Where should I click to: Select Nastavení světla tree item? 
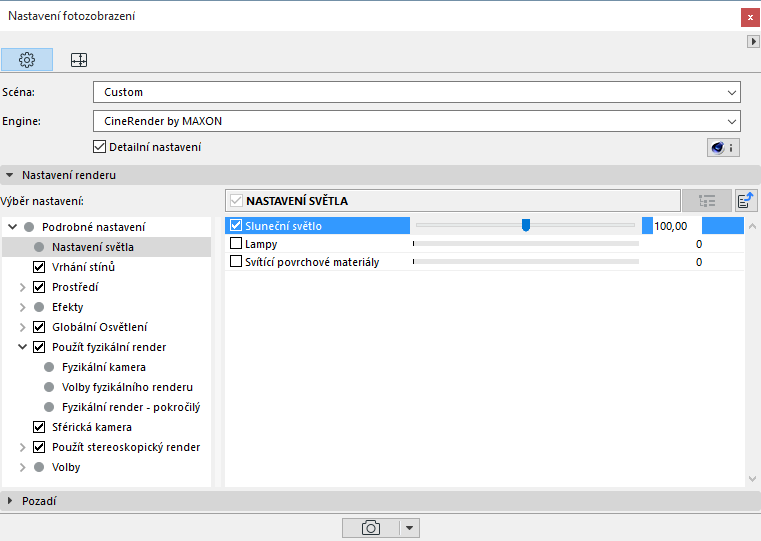pyautogui.click(x=106, y=247)
